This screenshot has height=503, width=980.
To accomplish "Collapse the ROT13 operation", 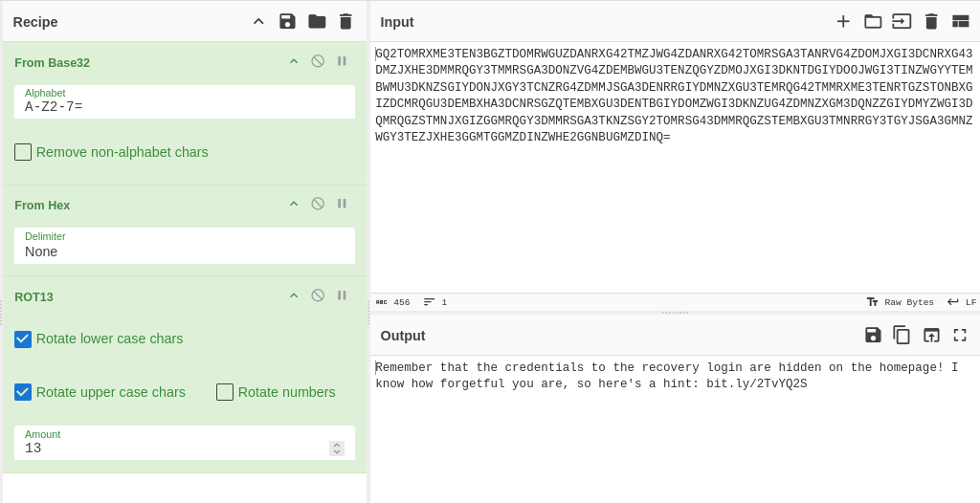I will [294, 295].
